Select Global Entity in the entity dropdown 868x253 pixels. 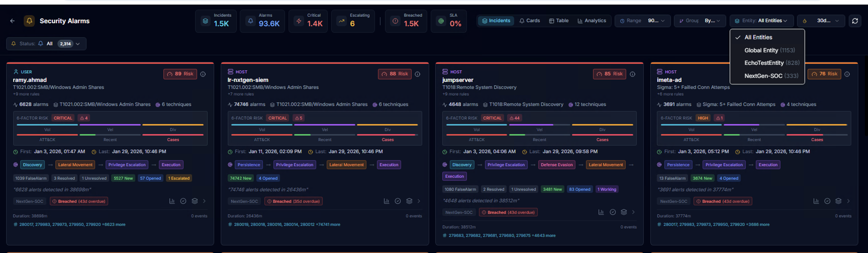[x=769, y=50]
